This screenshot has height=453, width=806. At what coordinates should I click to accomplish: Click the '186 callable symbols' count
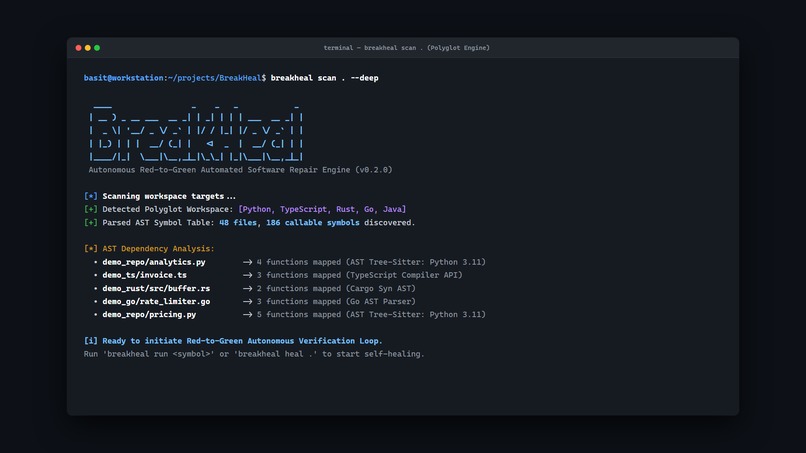pos(313,223)
